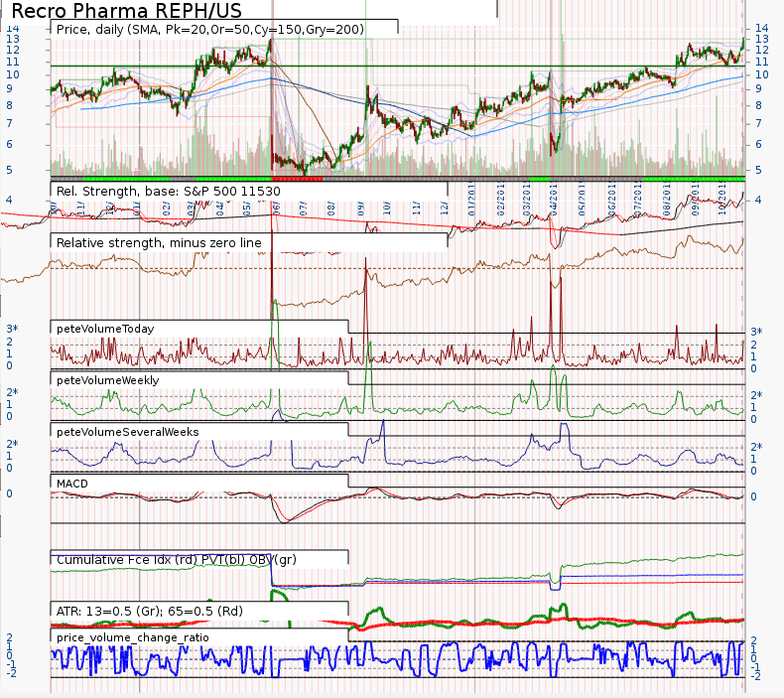Viewport: 784px width, 698px height.
Task: Select the peteVolumeSeveralWeeks panel label
Action: coord(127,432)
